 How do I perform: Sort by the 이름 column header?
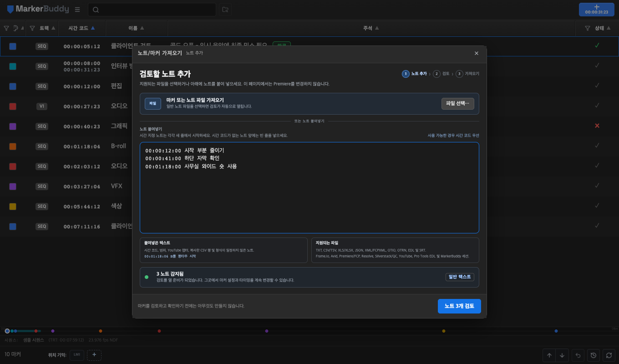pyautogui.click(x=137, y=28)
